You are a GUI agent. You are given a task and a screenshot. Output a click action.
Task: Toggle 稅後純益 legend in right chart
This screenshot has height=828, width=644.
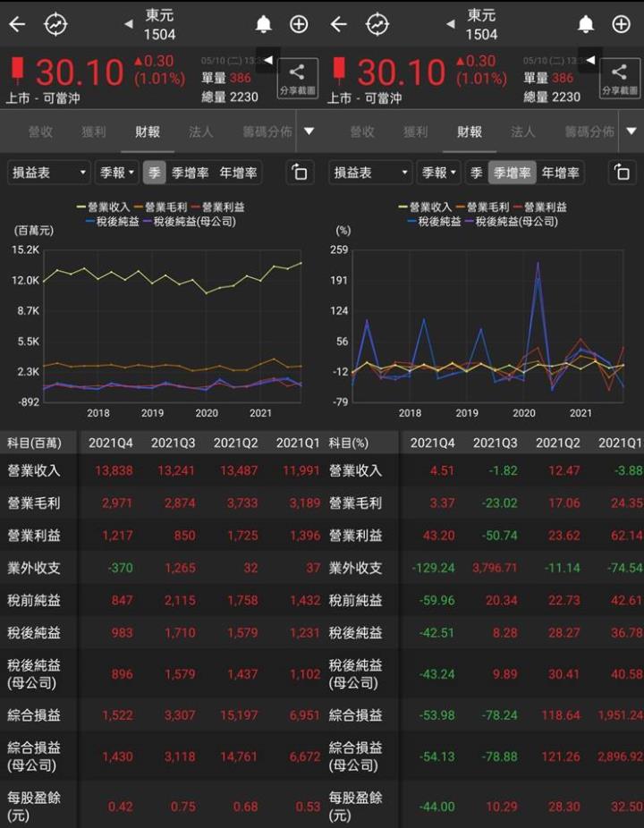pyautogui.click(x=434, y=221)
